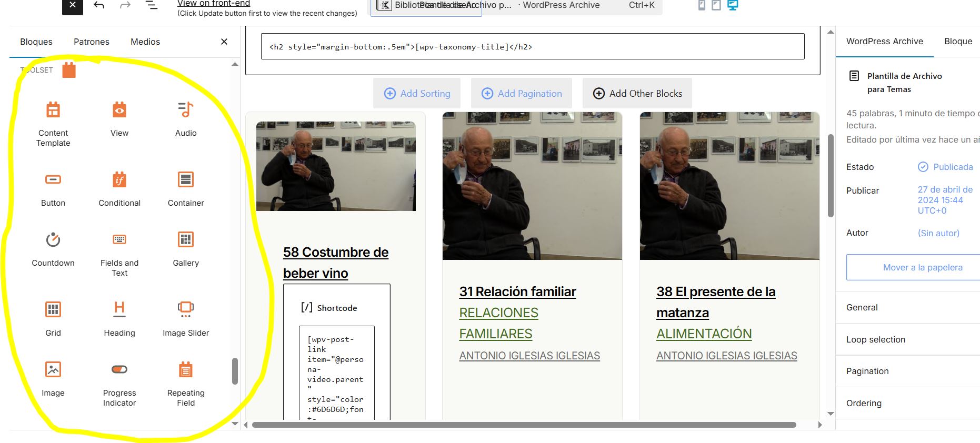The height and width of the screenshot is (443, 980).
Task: Click the taxonomy title HTML field
Action: pos(533,47)
